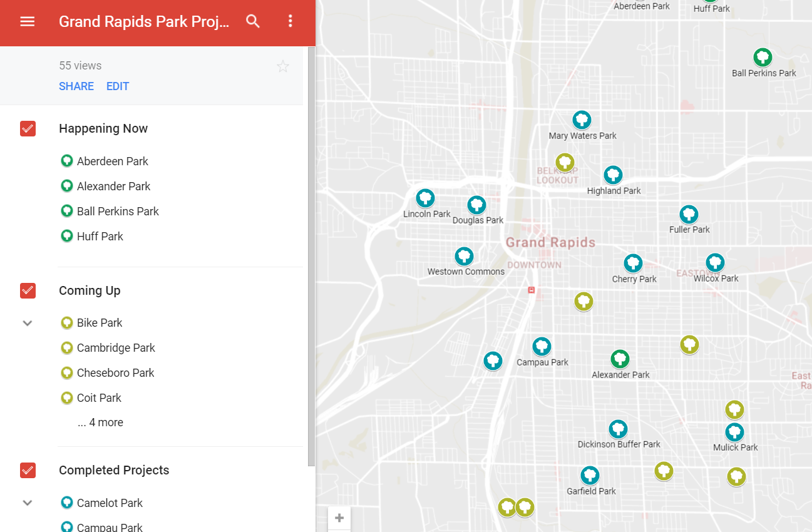Image resolution: width=812 pixels, height=532 pixels.
Task: Select the Westown Commons map marker
Action: point(464,256)
